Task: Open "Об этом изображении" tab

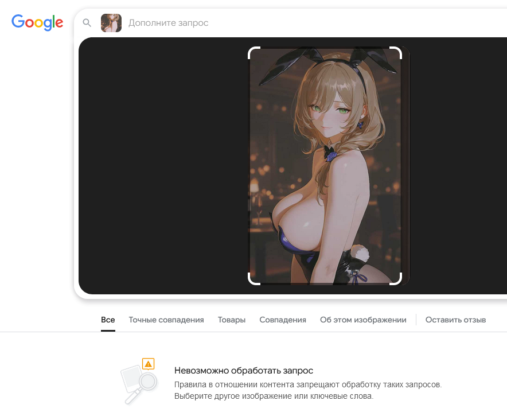Action: [x=363, y=320]
